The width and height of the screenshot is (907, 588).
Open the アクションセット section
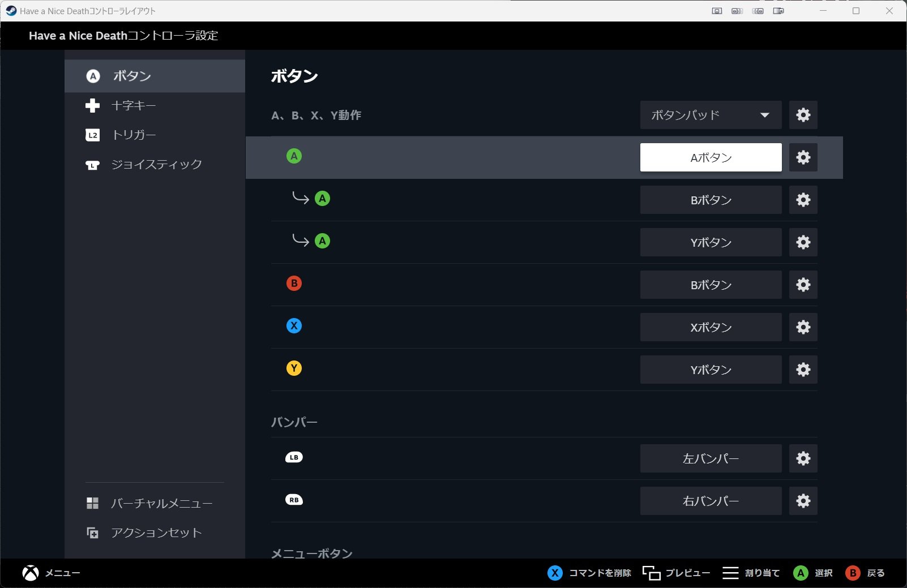tap(155, 533)
